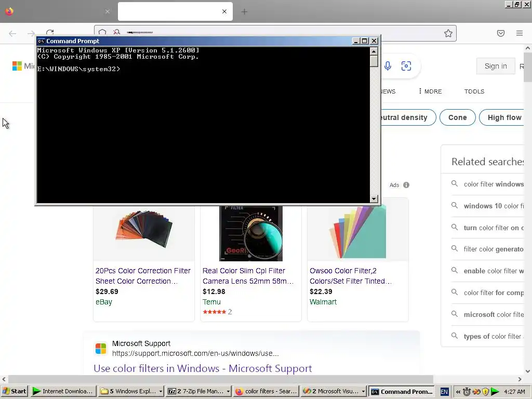Close the active Firefox tab
532x399 pixels.
click(x=224, y=11)
